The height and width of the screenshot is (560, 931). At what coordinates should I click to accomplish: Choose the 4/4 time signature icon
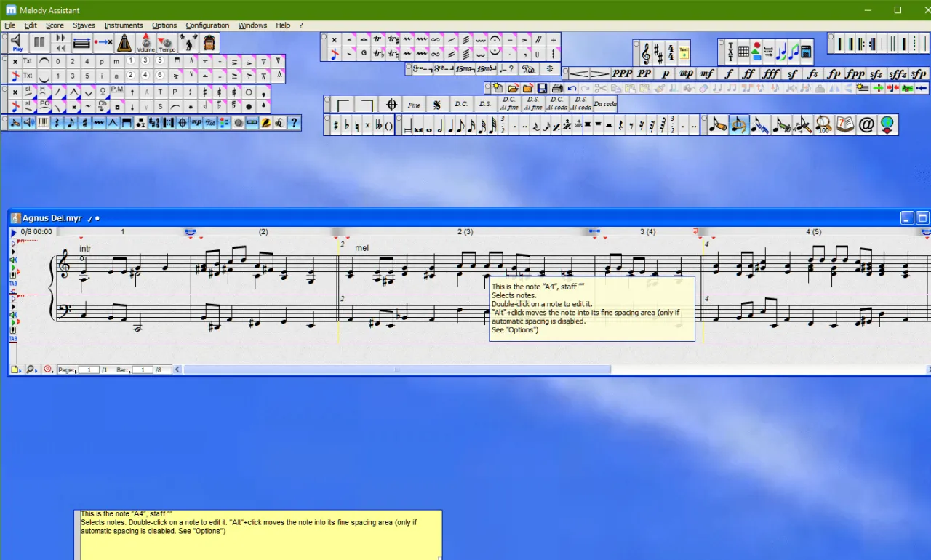[671, 53]
